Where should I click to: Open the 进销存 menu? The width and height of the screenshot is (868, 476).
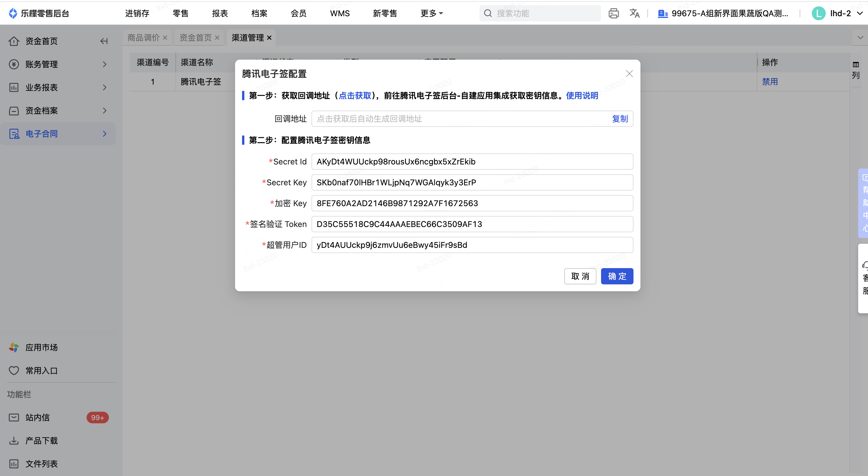(137, 13)
